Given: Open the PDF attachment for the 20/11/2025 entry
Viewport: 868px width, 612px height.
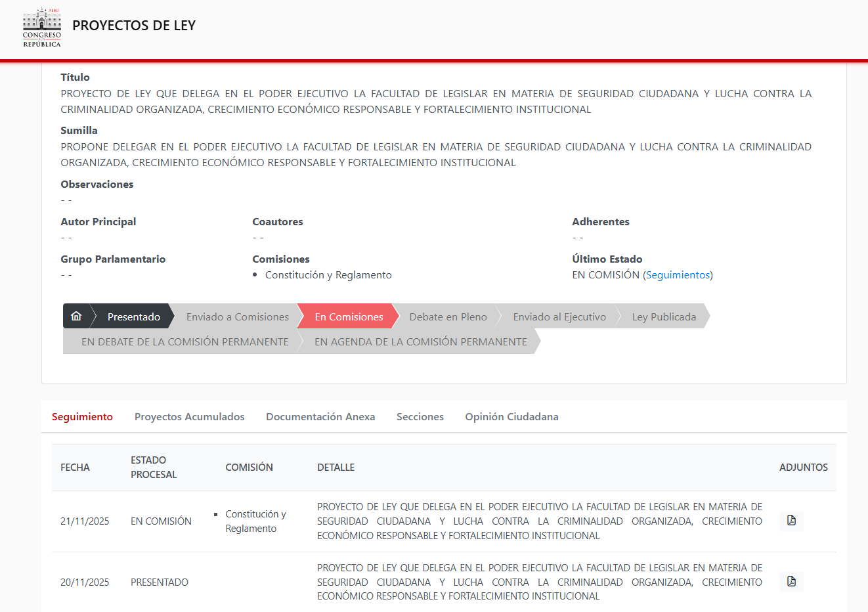Looking at the screenshot, I should [x=791, y=582].
